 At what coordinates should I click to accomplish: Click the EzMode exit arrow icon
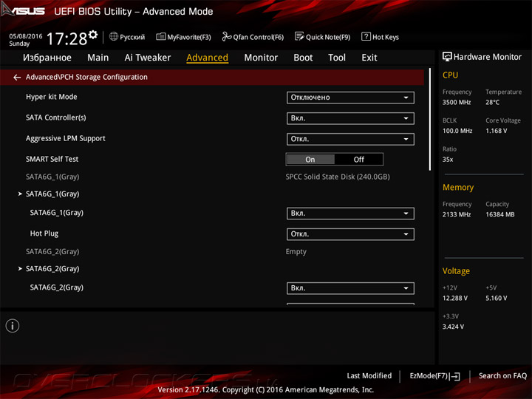click(x=454, y=376)
